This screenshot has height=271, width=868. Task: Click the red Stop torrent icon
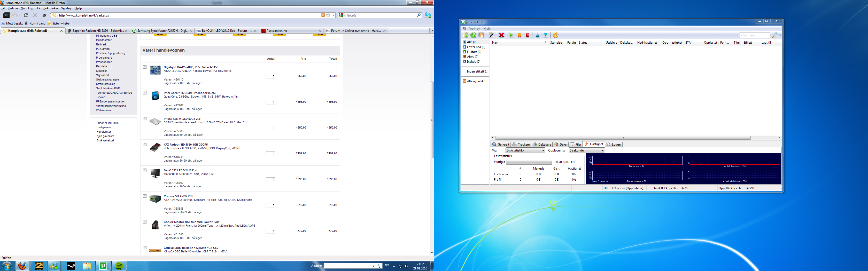[x=528, y=35]
